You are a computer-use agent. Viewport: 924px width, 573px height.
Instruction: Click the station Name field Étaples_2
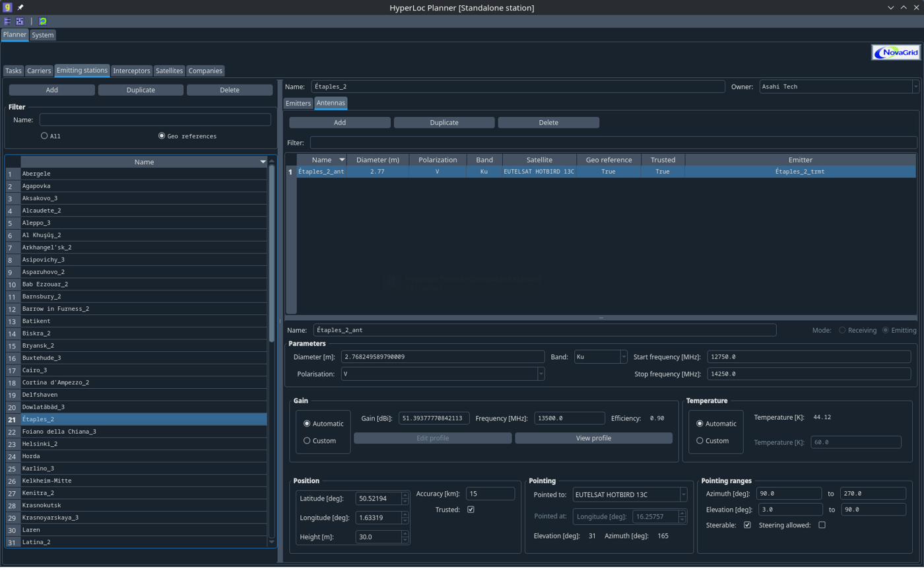[518, 86]
